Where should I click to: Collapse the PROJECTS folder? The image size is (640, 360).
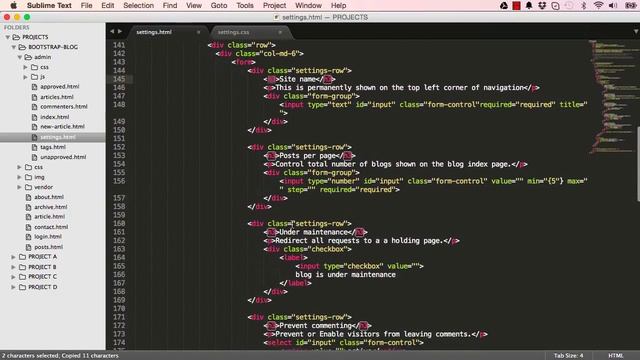point(7,37)
